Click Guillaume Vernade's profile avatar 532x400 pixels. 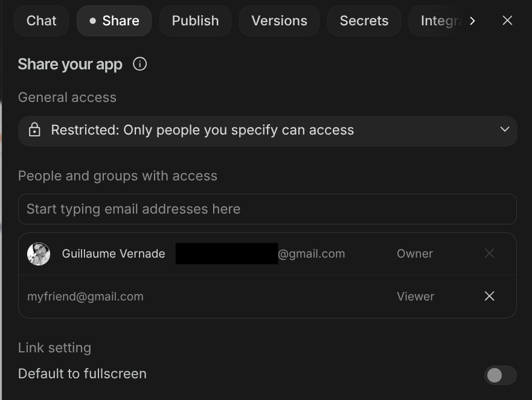(39, 254)
